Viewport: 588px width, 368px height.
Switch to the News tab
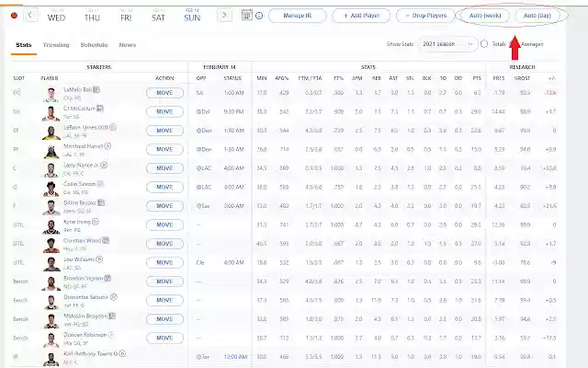(x=128, y=45)
